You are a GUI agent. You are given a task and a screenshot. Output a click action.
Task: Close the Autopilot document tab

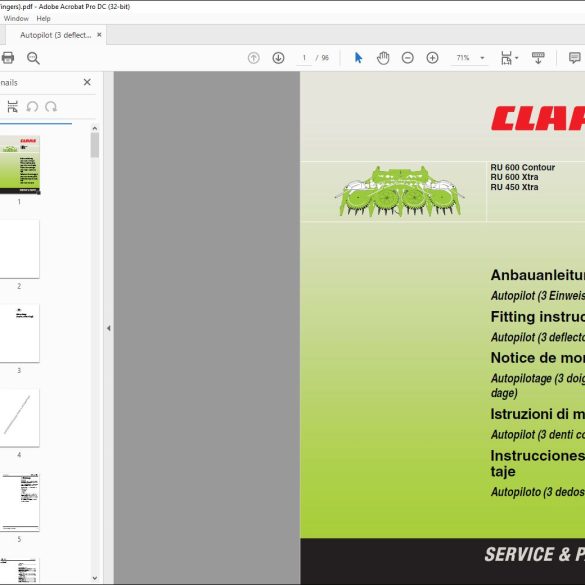[x=99, y=35]
